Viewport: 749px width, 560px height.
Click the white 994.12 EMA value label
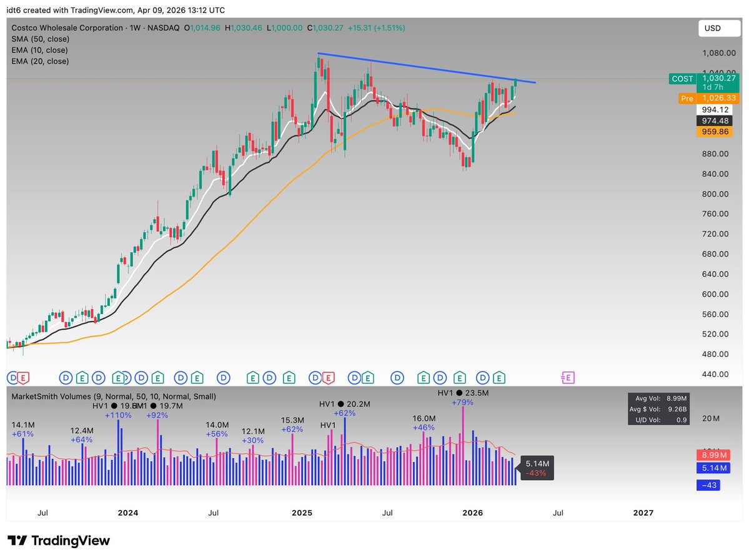pos(715,110)
